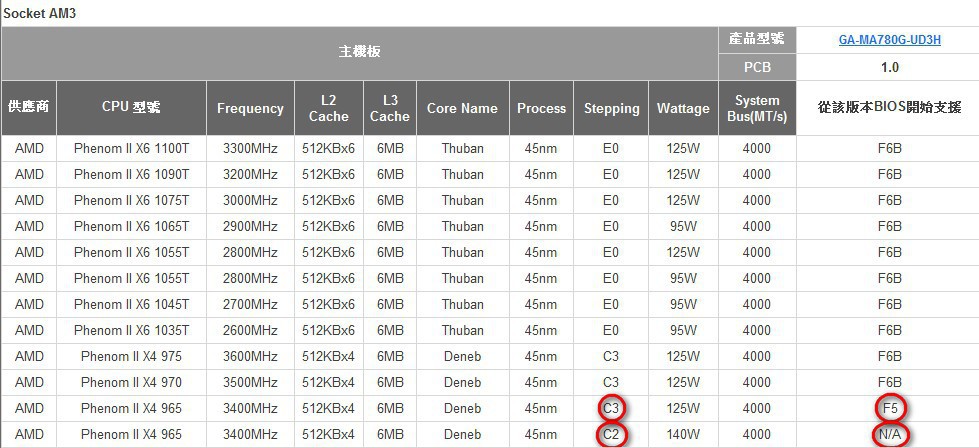Select the Phenom II X6 1045T cell

(131, 304)
